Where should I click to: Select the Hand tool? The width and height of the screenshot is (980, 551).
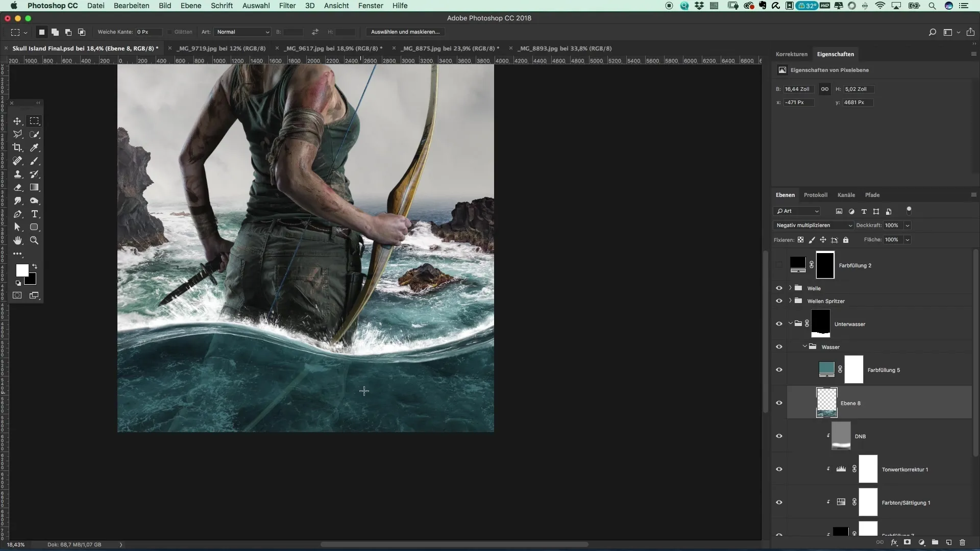pos(17,240)
